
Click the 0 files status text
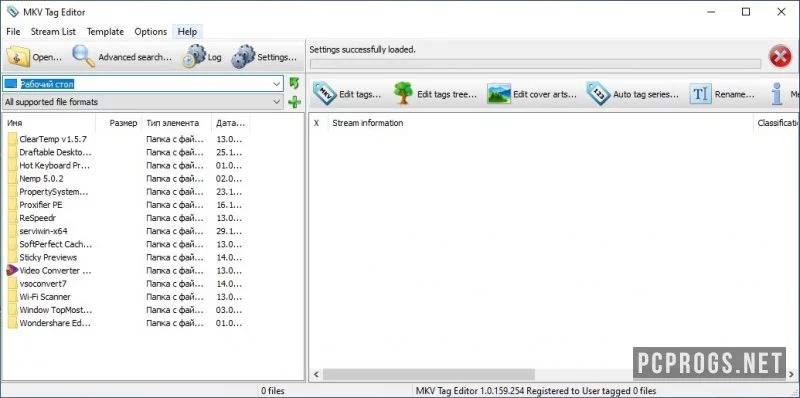[273, 391]
